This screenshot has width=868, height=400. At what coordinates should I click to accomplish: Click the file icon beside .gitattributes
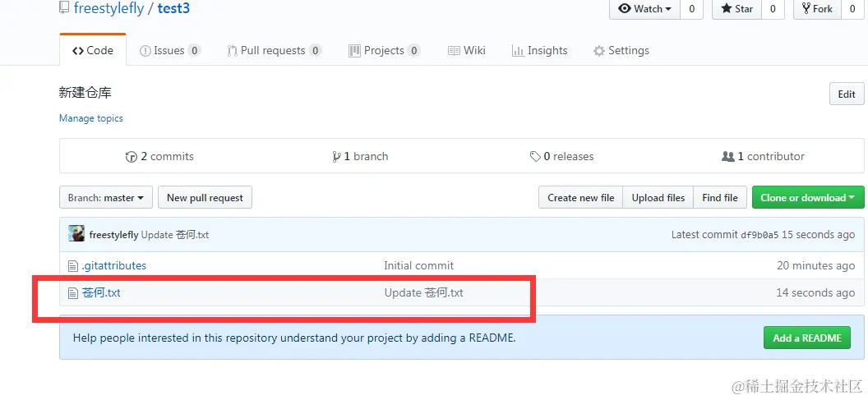(72, 266)
